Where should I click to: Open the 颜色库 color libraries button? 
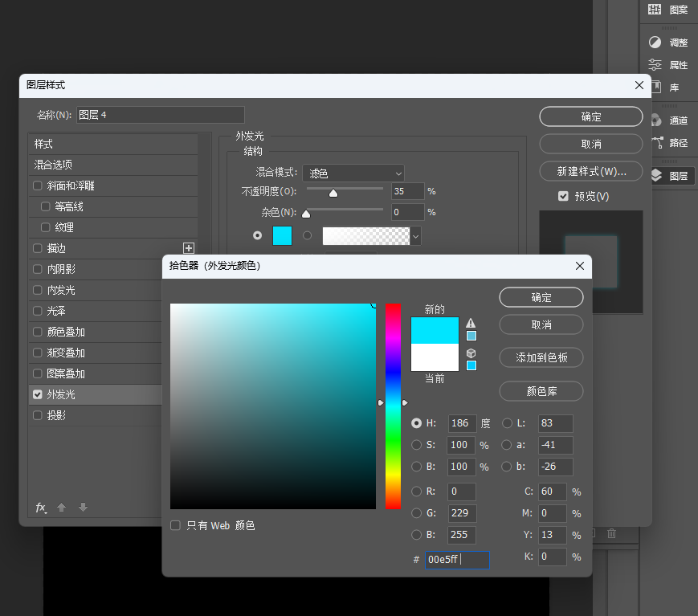[541, 391]
